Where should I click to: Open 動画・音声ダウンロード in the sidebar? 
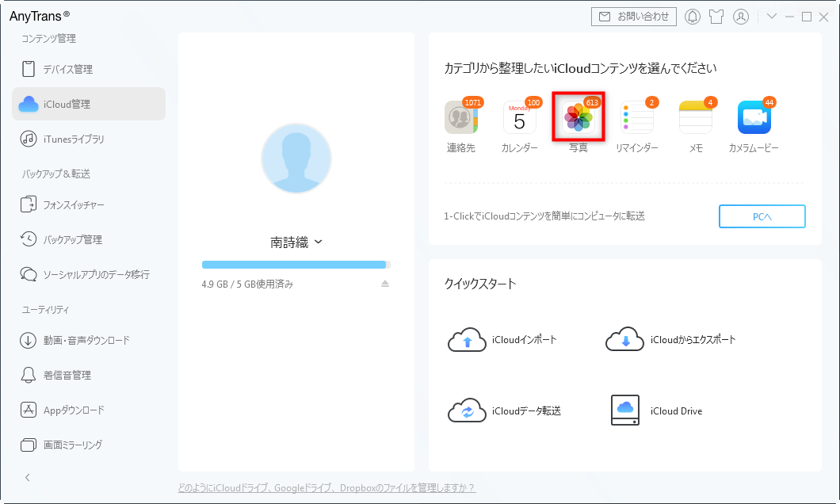pos(89,340)
